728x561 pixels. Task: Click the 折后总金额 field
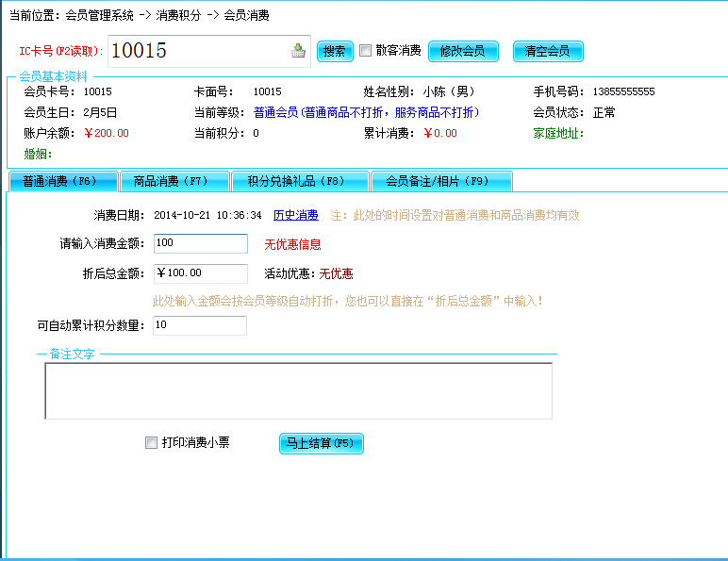200,273
